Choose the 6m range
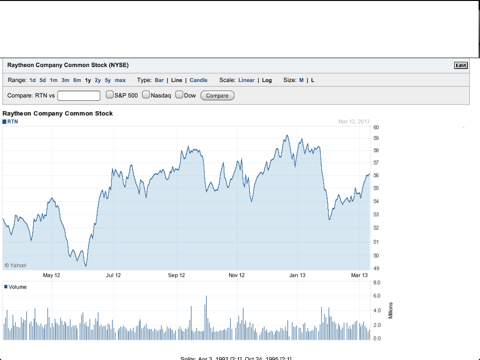This screenshot has height=360, width=480. pos(77,80)
